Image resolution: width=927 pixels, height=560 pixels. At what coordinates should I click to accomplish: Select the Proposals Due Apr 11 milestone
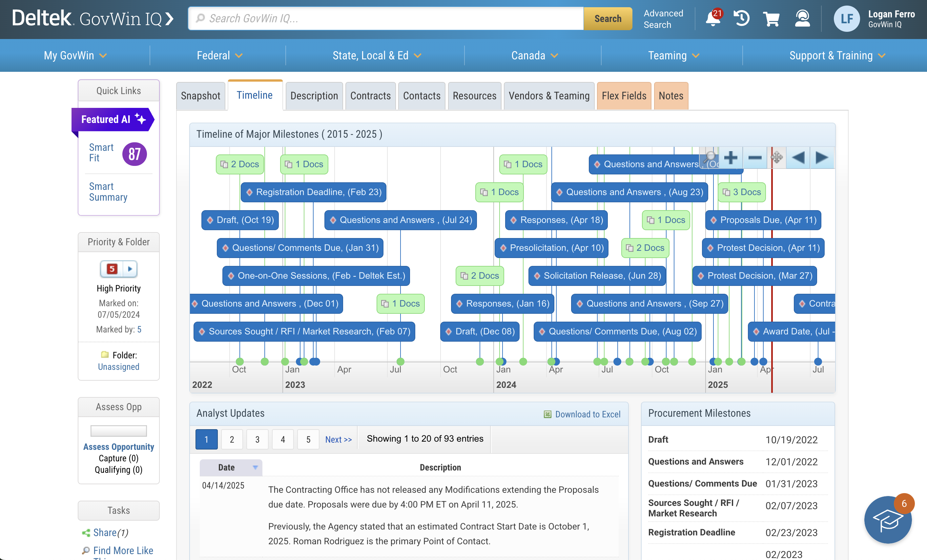point(763,220)
